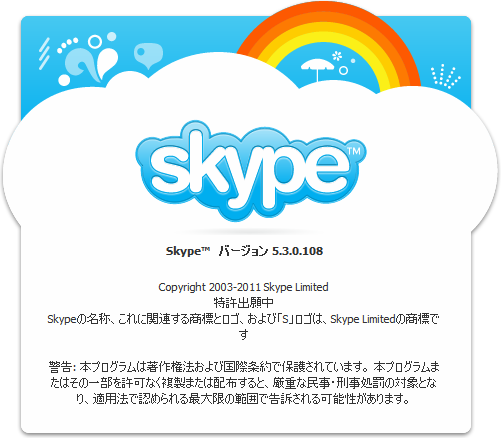Click the white beach umbrella icon
The image size is (501, 438).
(317, 69)
